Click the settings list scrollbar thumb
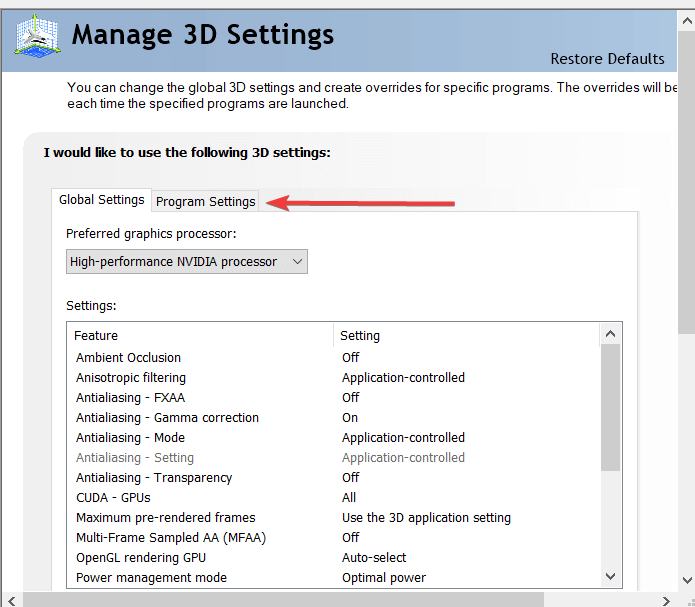Viewport: 695px width, 607px height. pyautogui.click(x=610, y=407)
